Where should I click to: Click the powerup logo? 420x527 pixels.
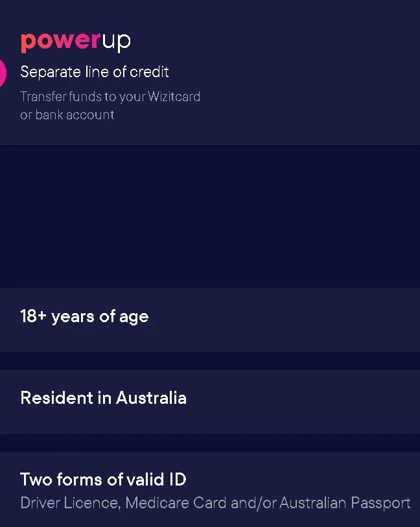(75, 41)
